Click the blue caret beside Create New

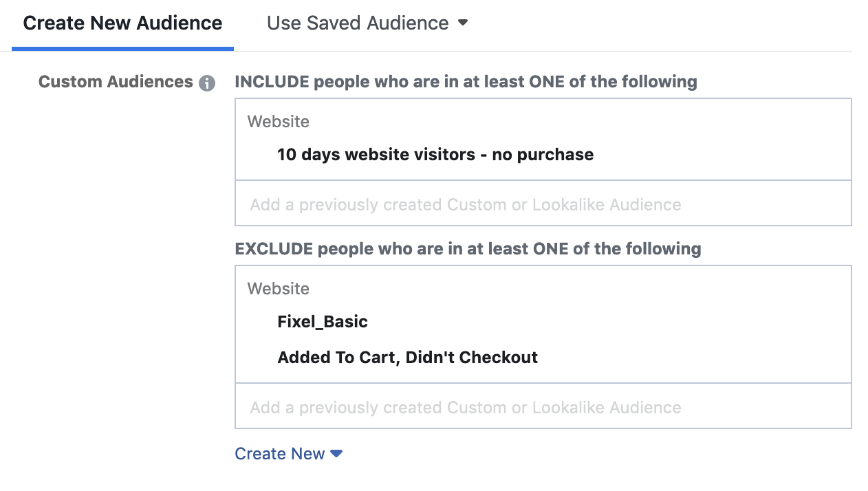tap(336, 454)
